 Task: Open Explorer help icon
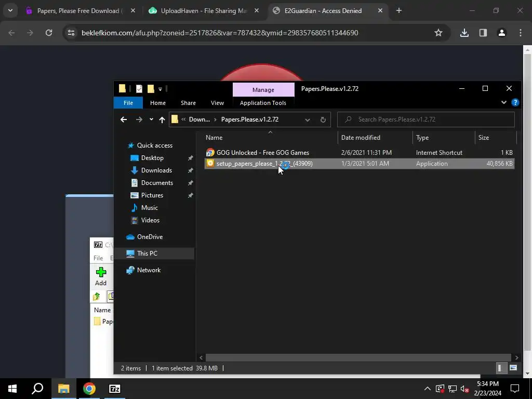tap(515, 102)
